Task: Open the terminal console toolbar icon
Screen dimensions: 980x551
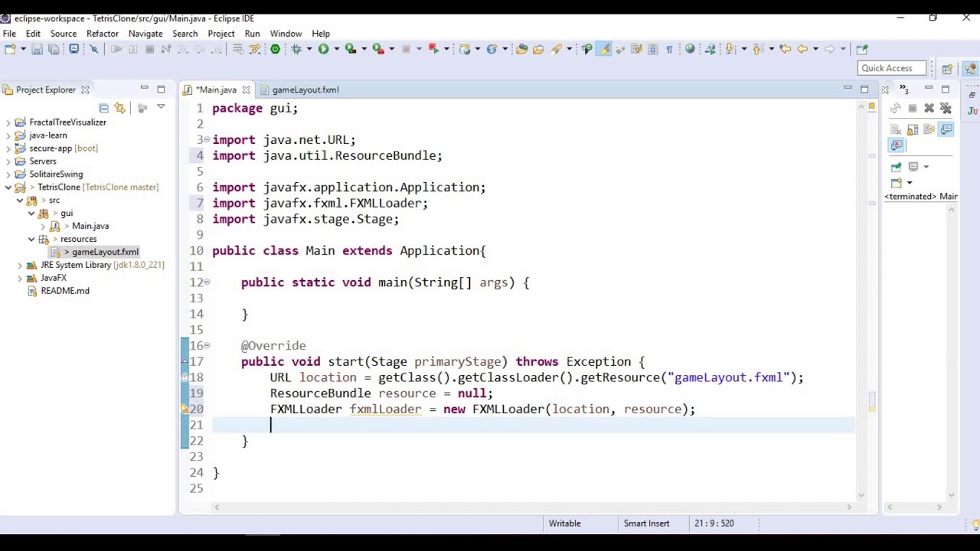Action: tap(74, 49)
